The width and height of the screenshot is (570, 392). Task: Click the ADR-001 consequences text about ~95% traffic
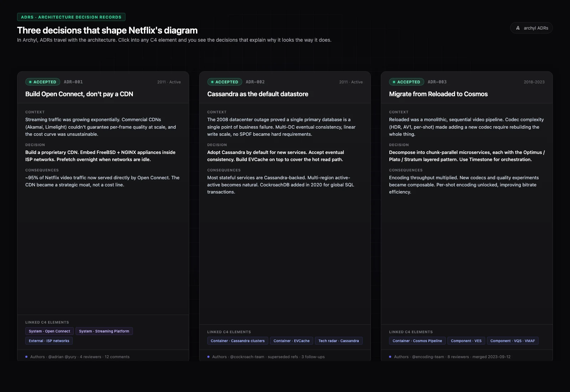point(102,181)
